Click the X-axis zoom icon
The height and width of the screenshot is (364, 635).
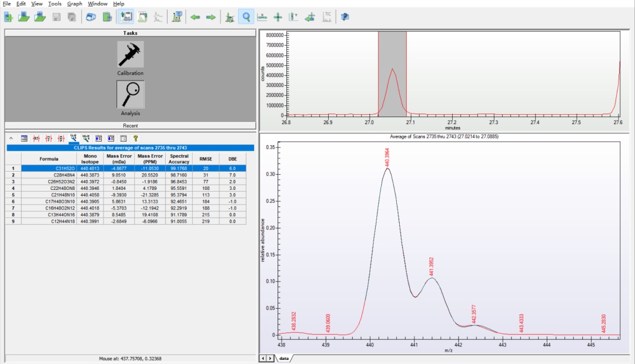click(262, 17)
